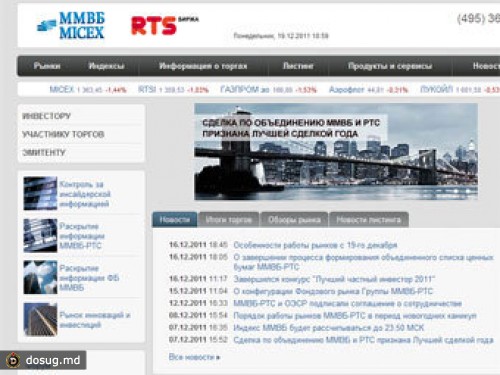Open the Продукты и сервисы menu
The height and width of the screenshot is (375, 500).
(x=390, y=66)
